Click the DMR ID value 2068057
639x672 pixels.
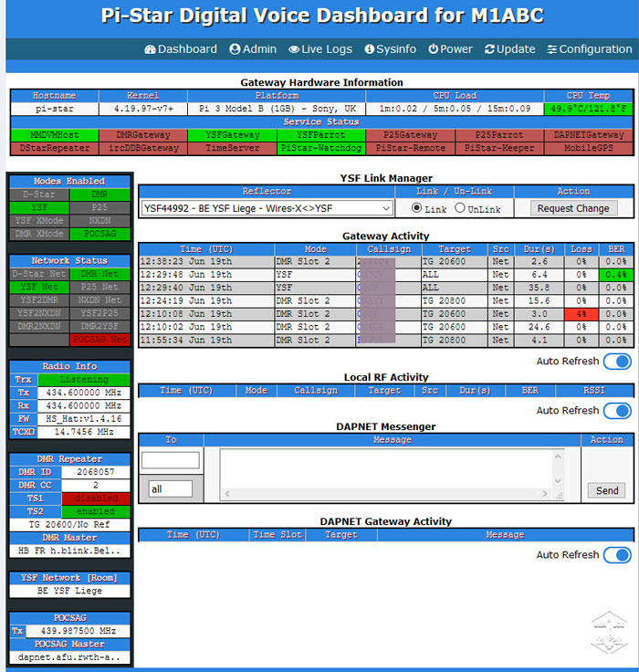click(x=96, y=472)
